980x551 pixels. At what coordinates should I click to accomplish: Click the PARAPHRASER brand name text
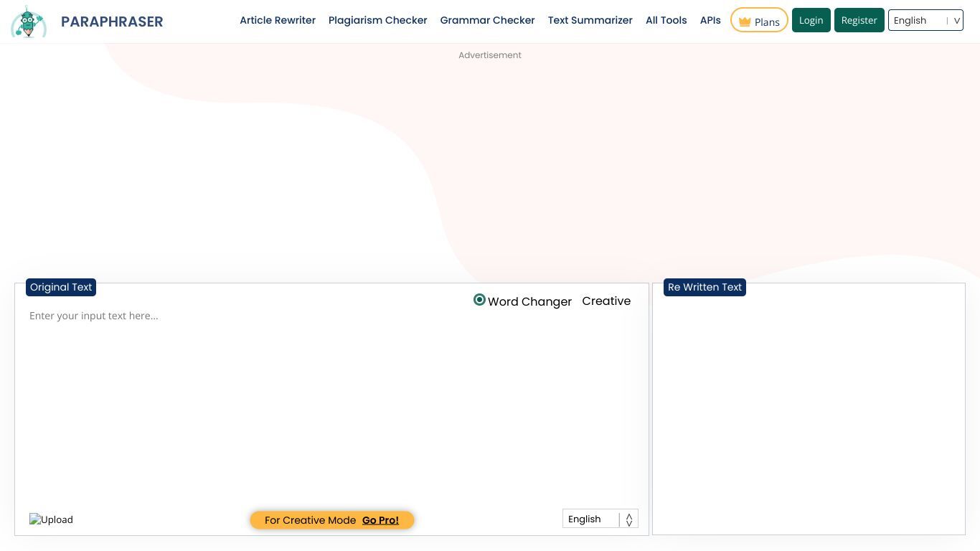click(112, 22)
